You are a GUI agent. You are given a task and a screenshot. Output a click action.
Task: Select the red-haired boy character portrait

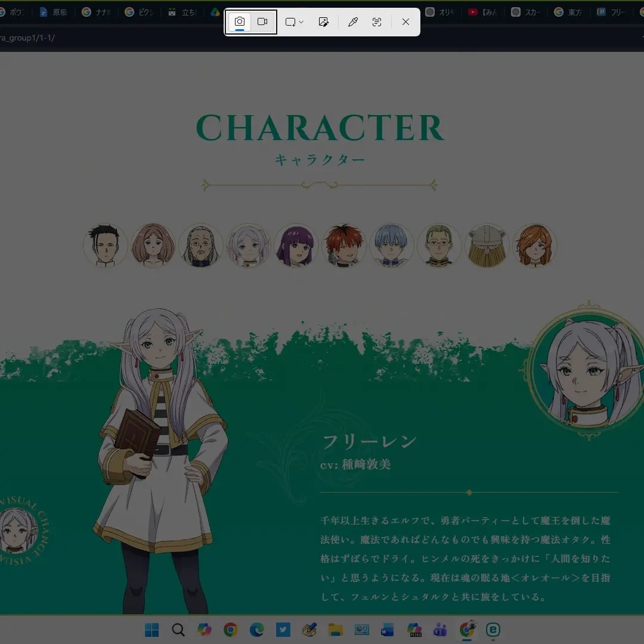point(344,246)
